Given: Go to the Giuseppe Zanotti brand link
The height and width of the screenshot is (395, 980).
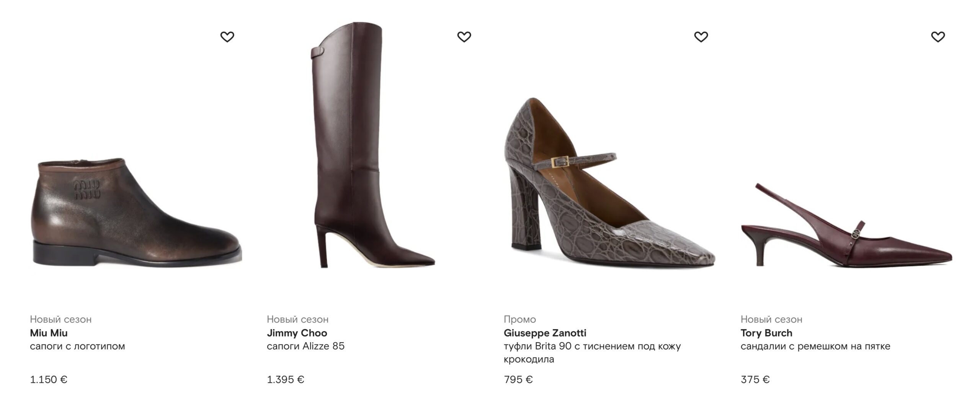Looking at the screenshot, I should point(545,333).
